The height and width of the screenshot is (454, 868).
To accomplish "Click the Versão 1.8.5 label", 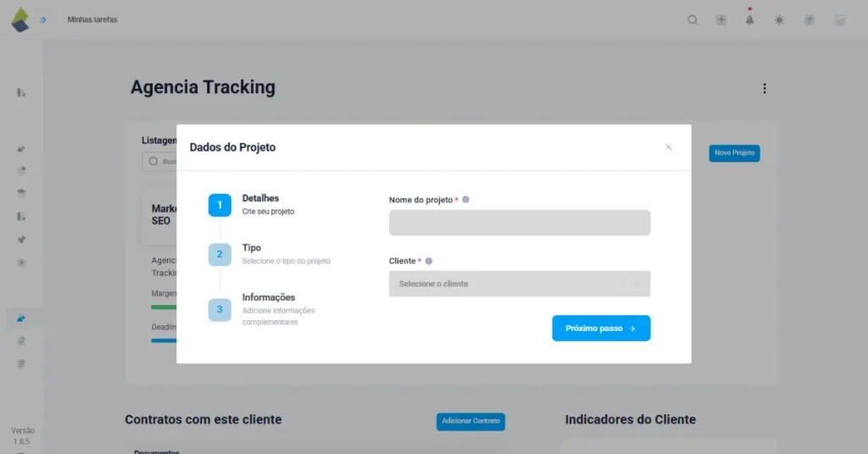I will (22, 435).
